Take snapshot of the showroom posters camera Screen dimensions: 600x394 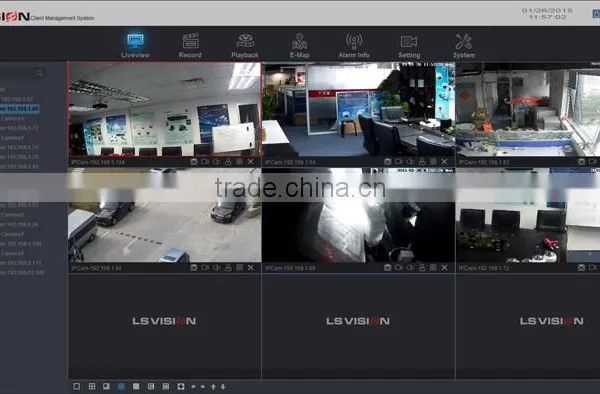pyautogui.click(x=194, y=162)
